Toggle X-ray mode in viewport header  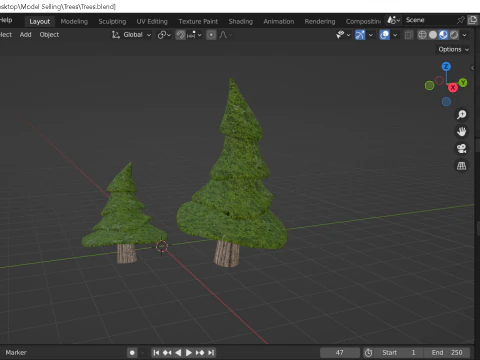[408, 35]
